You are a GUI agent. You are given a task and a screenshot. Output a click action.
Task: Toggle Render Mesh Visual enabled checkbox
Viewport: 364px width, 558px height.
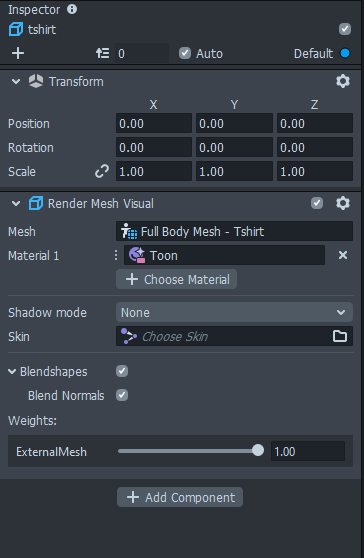tap(317, 203)
